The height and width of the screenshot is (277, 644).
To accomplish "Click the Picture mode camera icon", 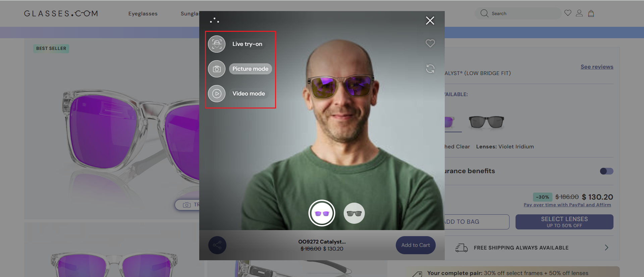I will tap(217, 69).
